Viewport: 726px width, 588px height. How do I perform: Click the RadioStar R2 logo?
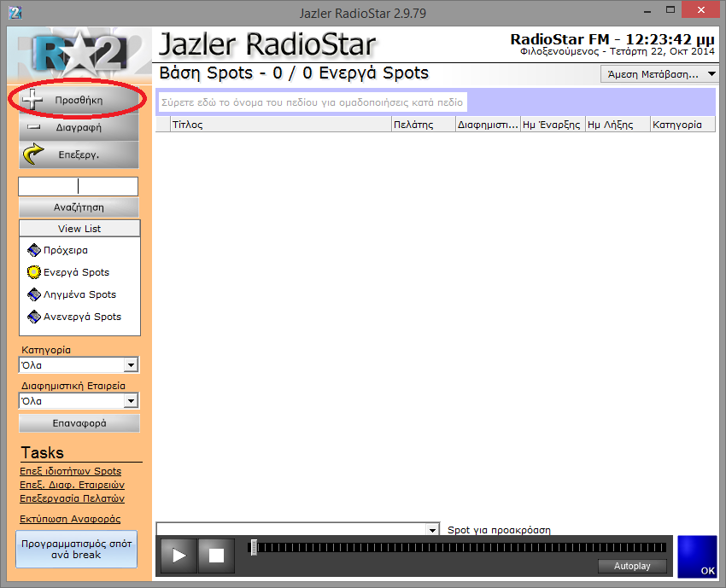coord(79,55)
